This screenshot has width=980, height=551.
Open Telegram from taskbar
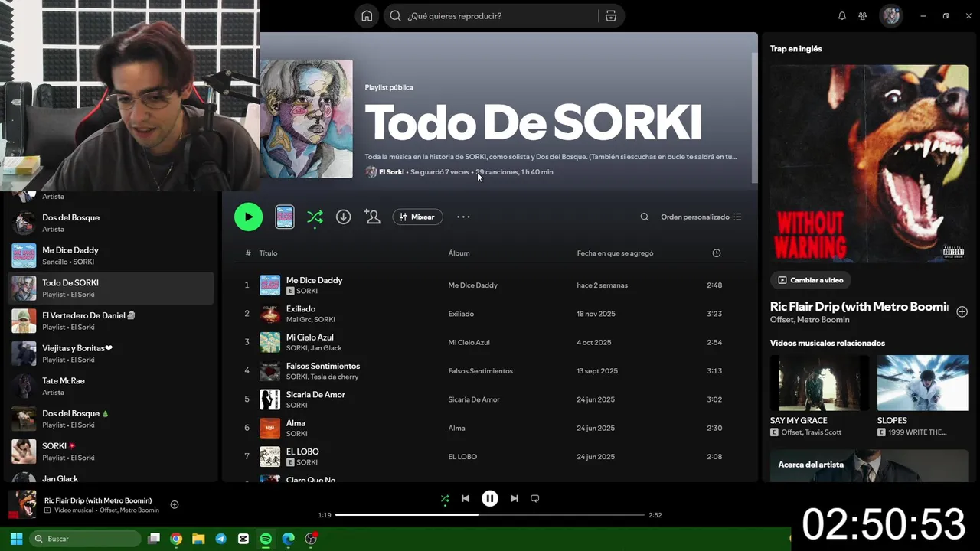tap(220, 539)
